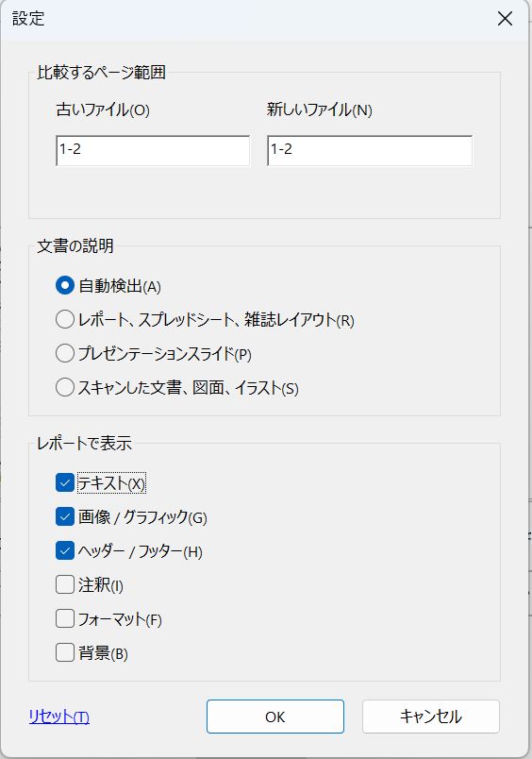Confirm settings with the OK button
Viewport: 532px width, 759px height.
point(275,717)
